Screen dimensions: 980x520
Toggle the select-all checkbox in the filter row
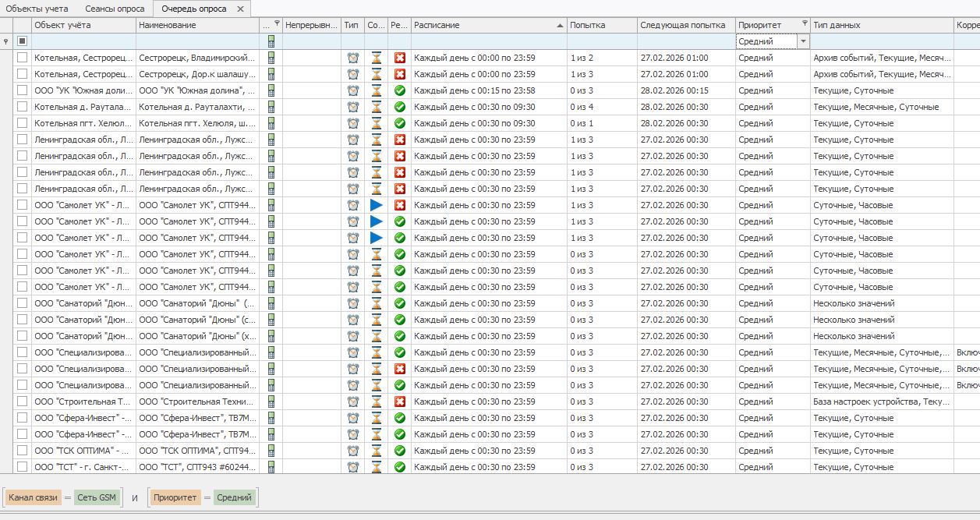23,41
